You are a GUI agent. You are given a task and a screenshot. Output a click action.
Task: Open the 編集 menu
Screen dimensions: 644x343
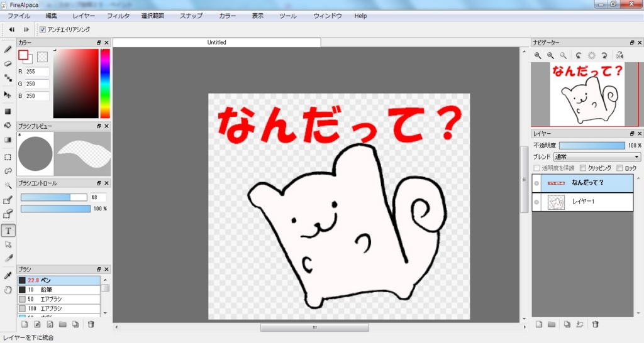[x=52, y=16]
